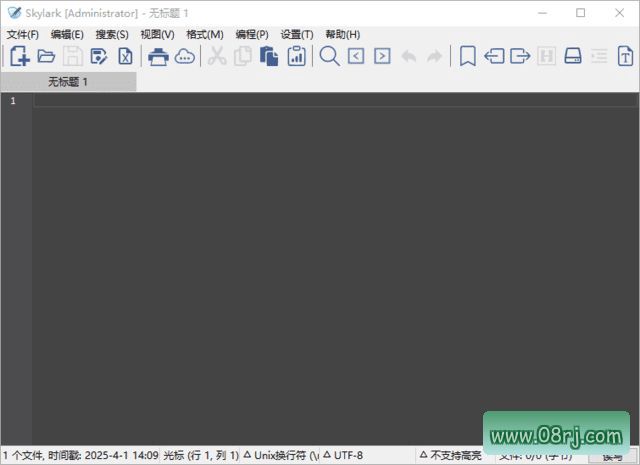640x465 pixels.
Task: Expand the UTF-8 encoding selector
Action: point(343,455)
